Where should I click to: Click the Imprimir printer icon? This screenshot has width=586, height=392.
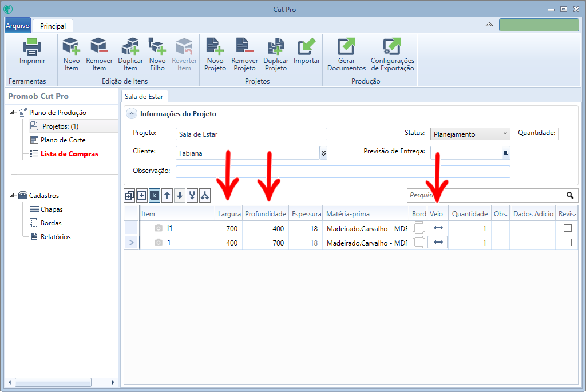pyautogui.click(x=32, y=47)
